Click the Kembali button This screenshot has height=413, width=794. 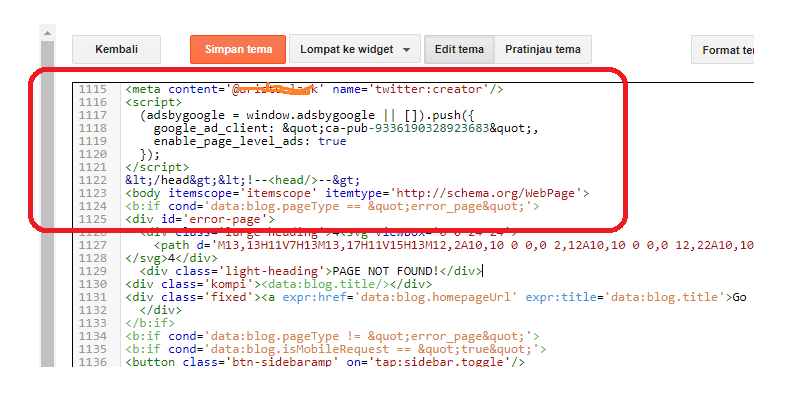[x=116, y=50]
